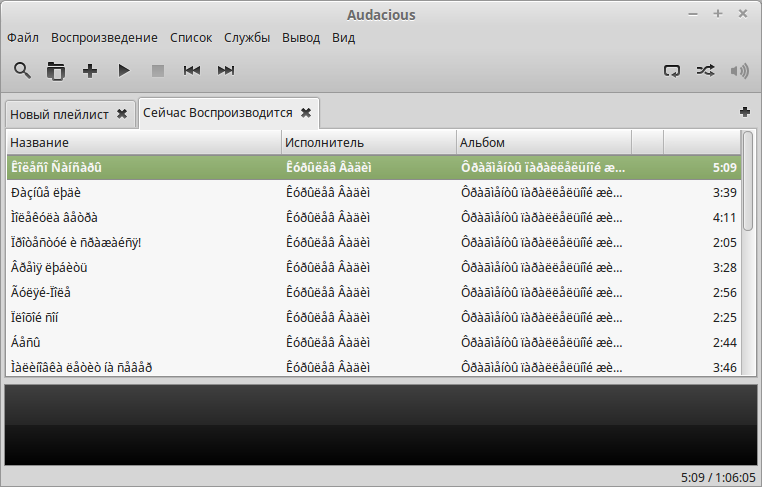Click the narrow blank column header after Альбом
The height and width of the screenshot is (487, 762).
(647, 142)
